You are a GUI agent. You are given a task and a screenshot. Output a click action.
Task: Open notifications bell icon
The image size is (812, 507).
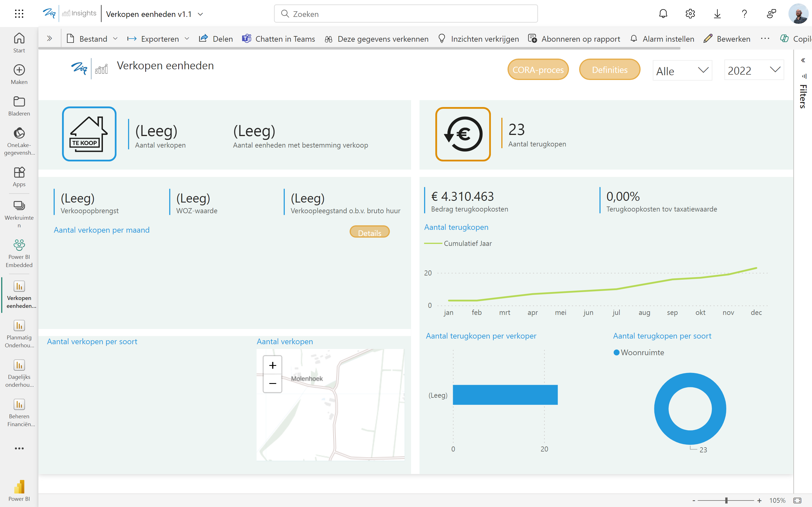click(663, 14)
